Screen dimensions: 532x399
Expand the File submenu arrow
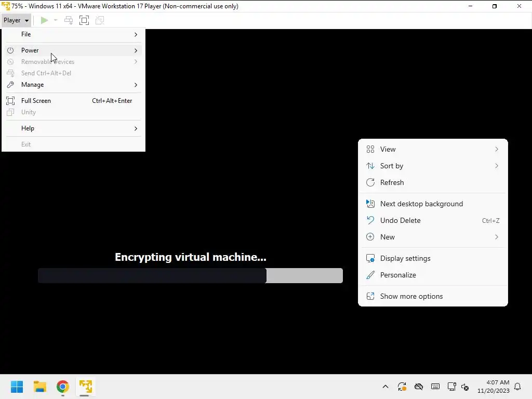pyautogui.click(x=136, y=35)
